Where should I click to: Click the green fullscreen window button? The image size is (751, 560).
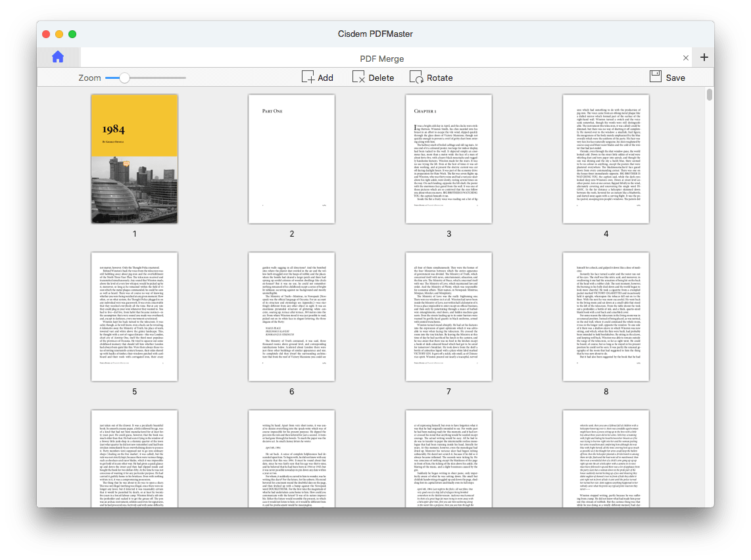pyautogui.click(x=72, y=34)
